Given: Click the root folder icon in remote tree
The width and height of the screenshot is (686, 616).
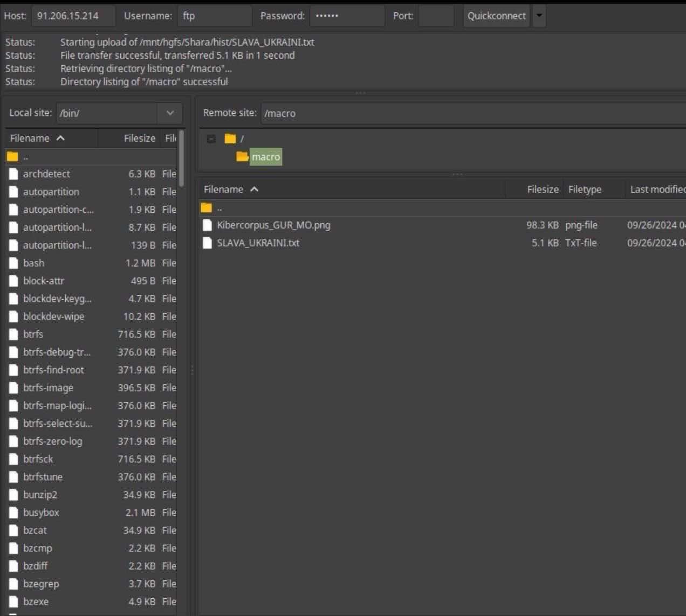Looking at the screenshot, I should tap(230, 139).
